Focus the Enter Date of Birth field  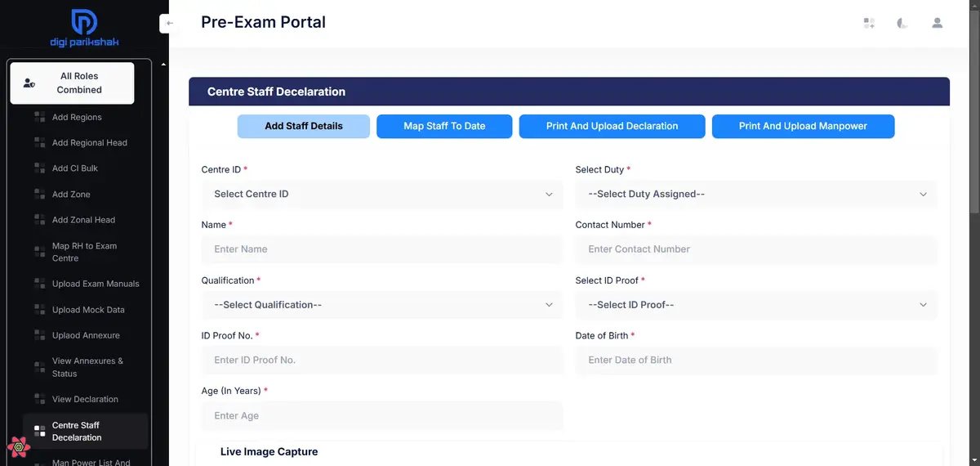pyautogui.click(x=756, y=360)
